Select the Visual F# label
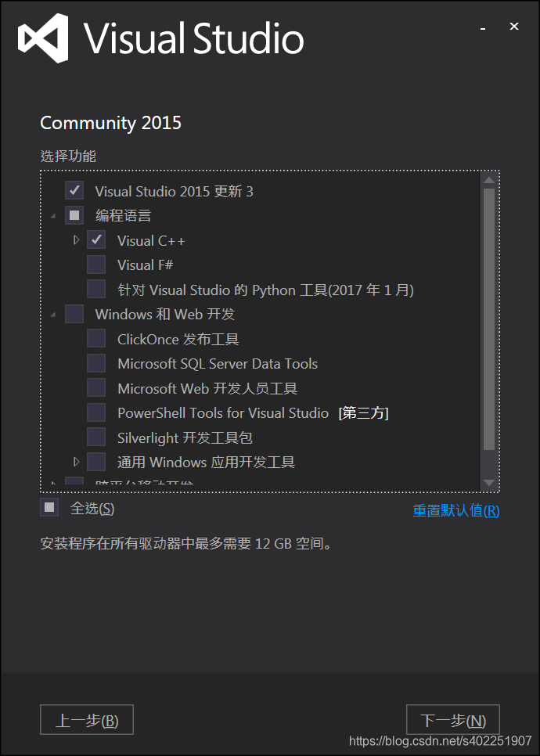 tap(145, 265)
